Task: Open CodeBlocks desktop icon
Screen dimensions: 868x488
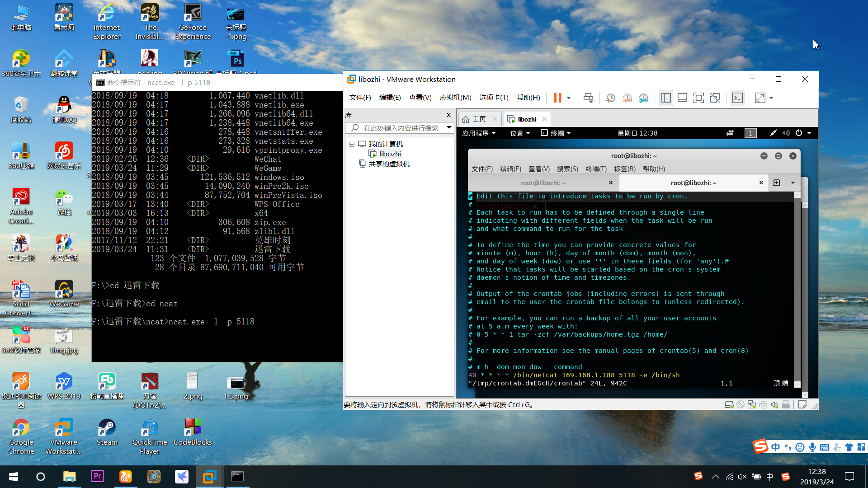Action: (x=193, y=432)
